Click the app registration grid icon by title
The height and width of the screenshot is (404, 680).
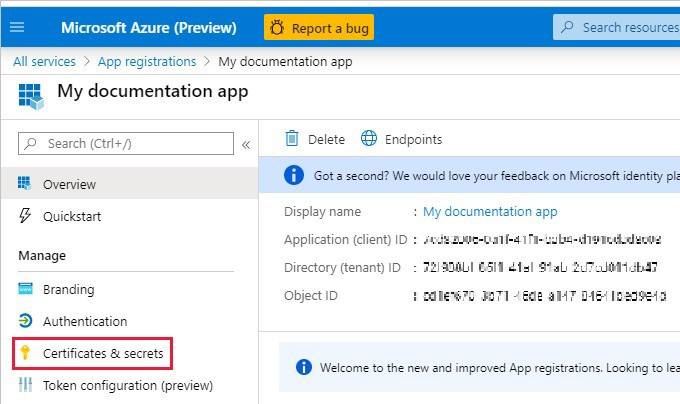coord(31,96)
